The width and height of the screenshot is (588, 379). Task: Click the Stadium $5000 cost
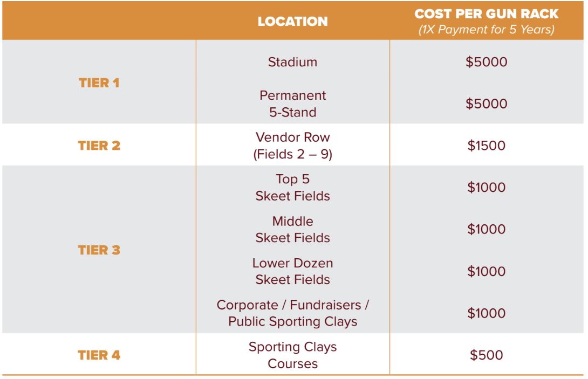coord(487,62)
